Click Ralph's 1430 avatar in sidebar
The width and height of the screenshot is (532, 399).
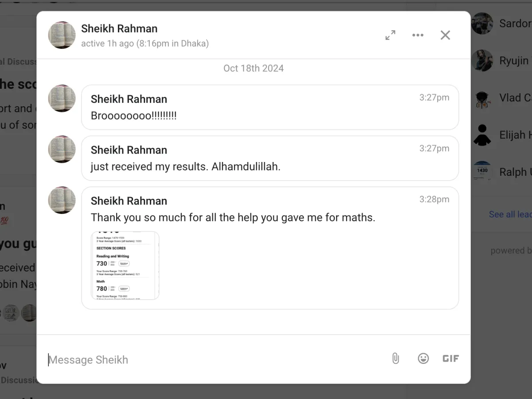point(482,171)
